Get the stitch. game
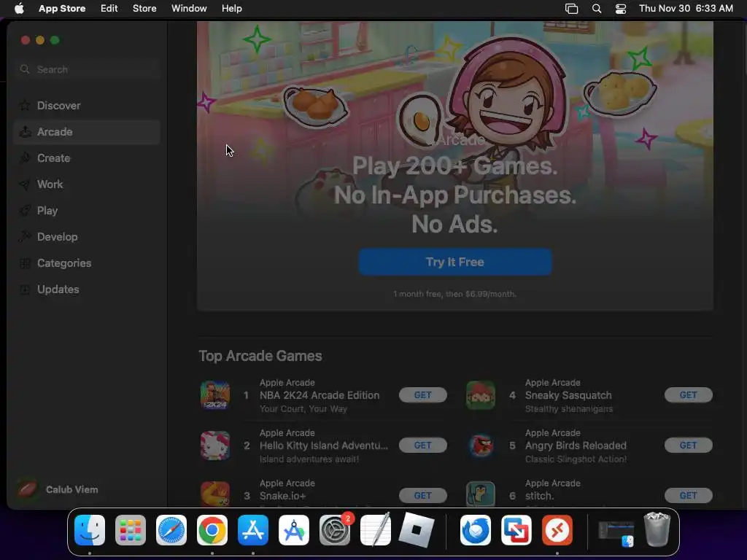747x560 pixels. (688, 495)
